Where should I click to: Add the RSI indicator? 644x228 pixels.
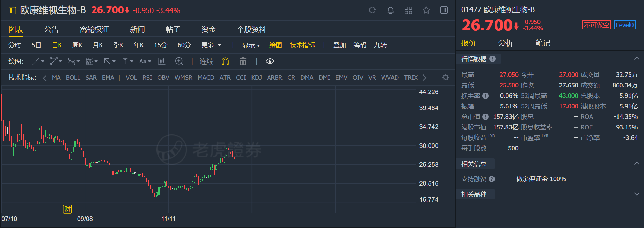coord(147,78)
